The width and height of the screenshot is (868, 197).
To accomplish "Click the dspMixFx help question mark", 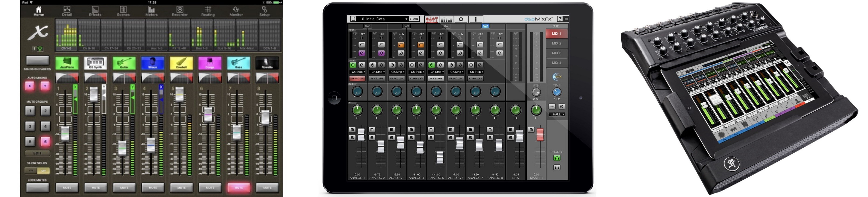I will tap(560, 19).
